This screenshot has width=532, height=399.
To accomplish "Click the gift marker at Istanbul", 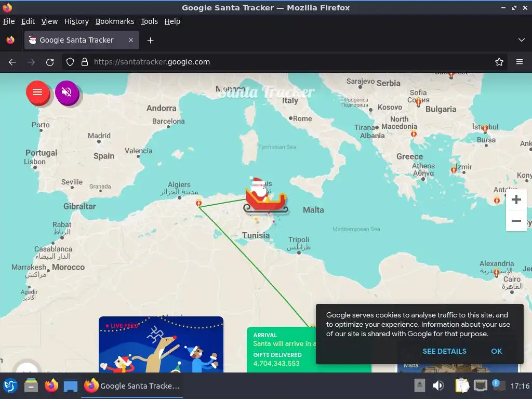I will tap(485, 129).
